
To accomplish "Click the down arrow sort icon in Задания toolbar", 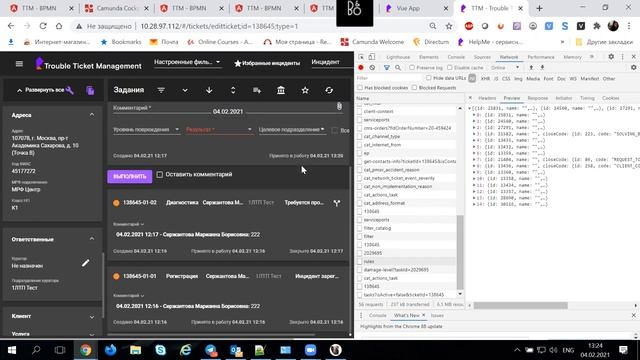I will pyautogui.click(x=209, y=90).
